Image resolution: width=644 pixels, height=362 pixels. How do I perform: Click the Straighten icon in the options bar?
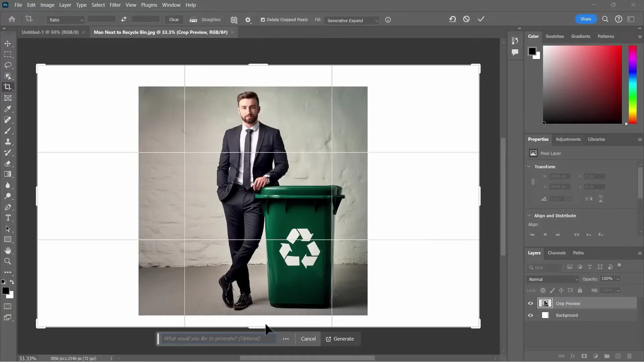point(193,19)
